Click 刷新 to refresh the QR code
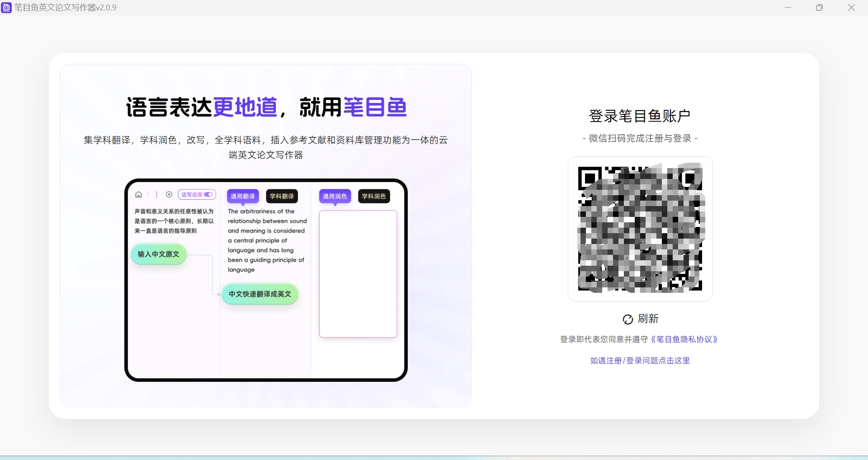868x460 pixels. [x=647, y=319]
